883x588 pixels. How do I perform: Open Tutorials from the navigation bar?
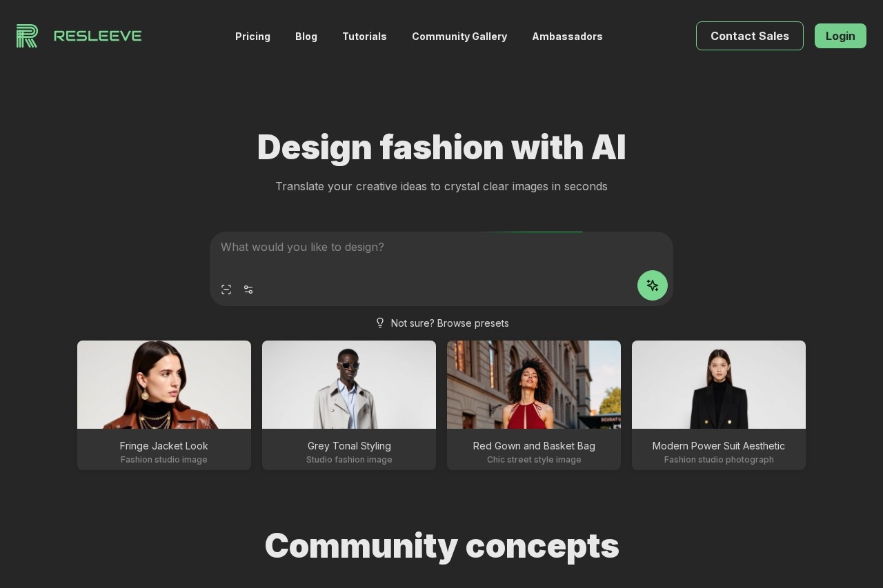pos(364,37)
